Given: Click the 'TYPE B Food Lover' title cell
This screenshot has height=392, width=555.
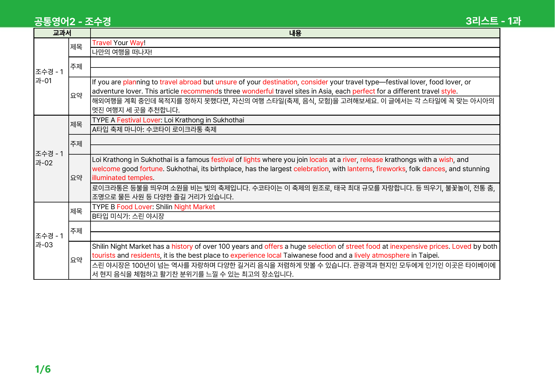Looking at the screenshot, I should (295, 207).
